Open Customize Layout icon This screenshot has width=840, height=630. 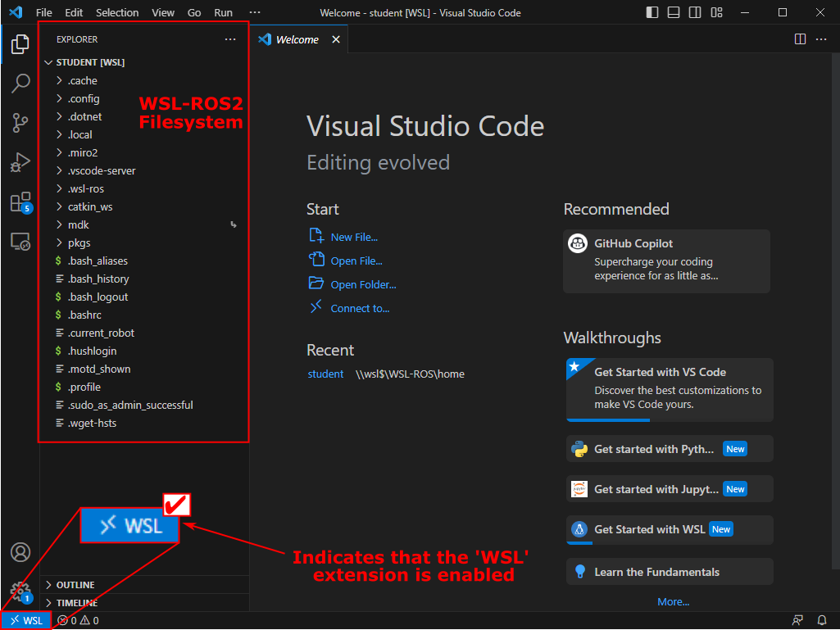pos(717,12)
